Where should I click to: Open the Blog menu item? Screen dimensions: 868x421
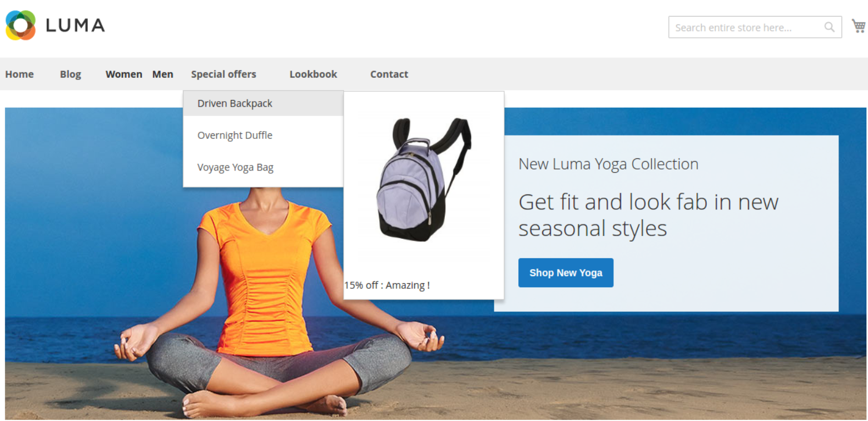coord(71,74)
